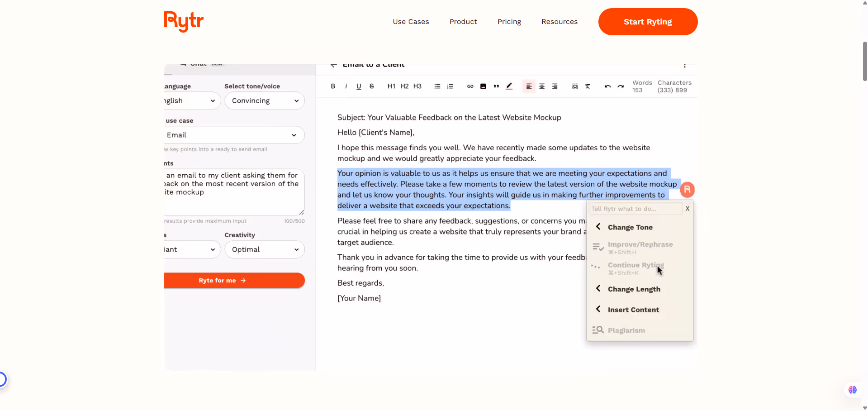868x411 pixels.
Task: Set Heading 2 style
Action: [404, 86]
